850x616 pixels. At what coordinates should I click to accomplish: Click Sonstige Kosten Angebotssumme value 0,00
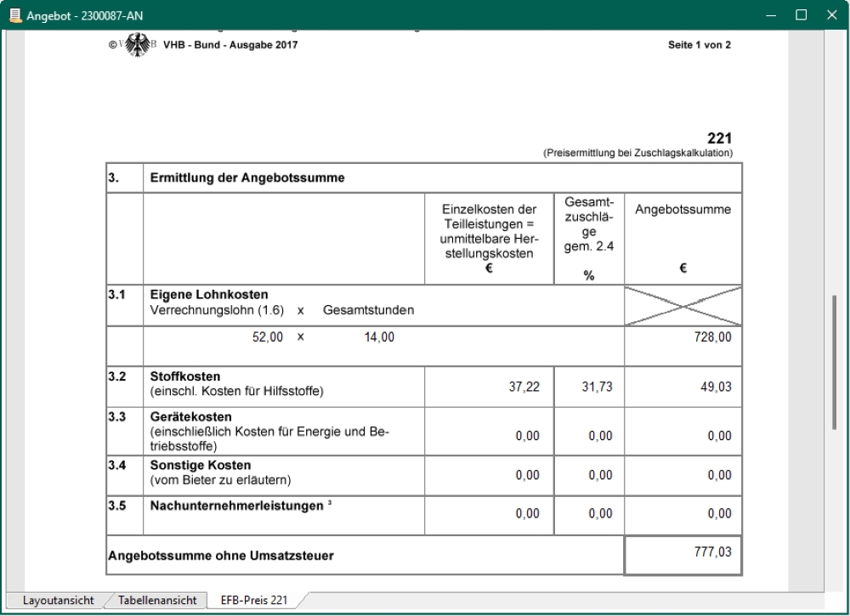tap(719, 475)
